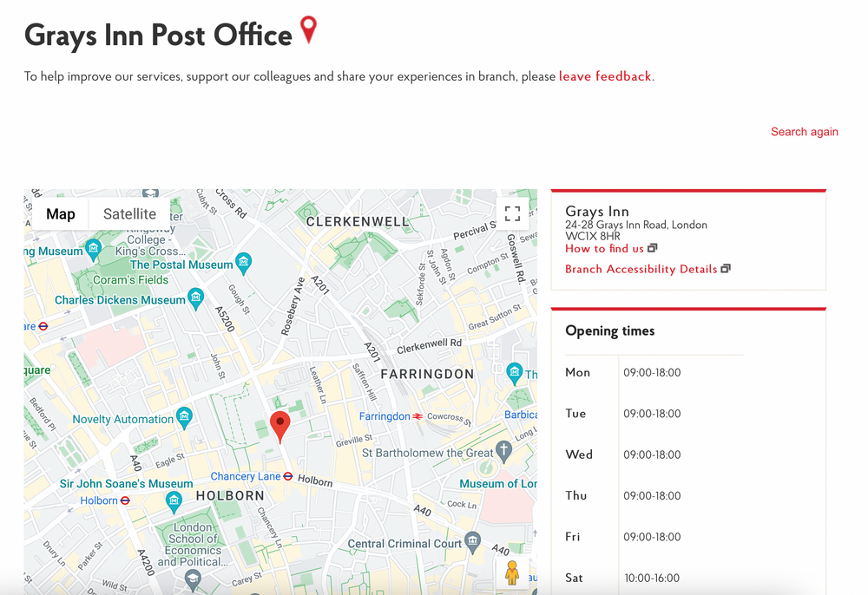Open the leave feedback link
Image resolution: width=868 pixels, height=595 pixels.
coord(604,76)
